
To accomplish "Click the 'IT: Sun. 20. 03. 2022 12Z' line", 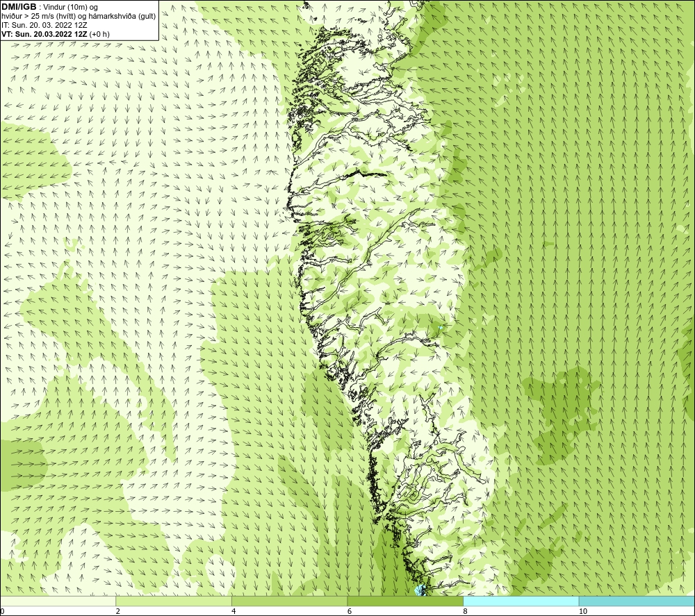I will click(44, 25).
